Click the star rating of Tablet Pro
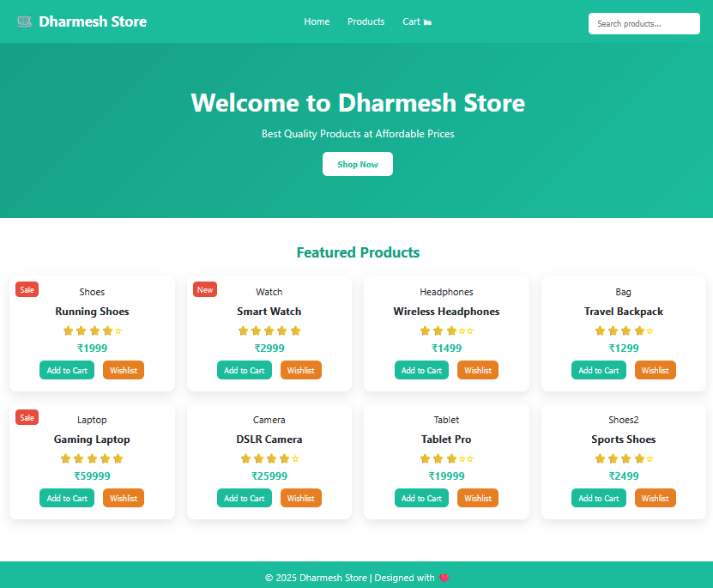The width and height of the screenshot is (713, 588). [446, 458]
